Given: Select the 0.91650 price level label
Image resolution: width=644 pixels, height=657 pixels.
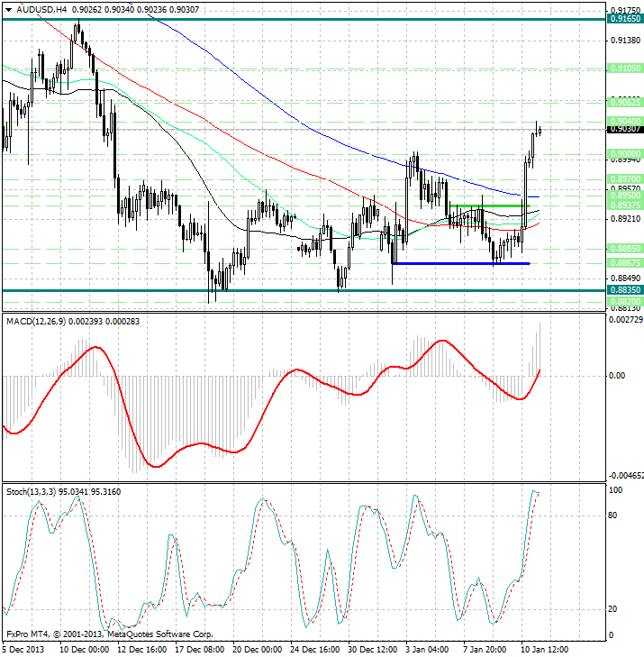Looking at the screenshot, I should [x=625, y=19].
